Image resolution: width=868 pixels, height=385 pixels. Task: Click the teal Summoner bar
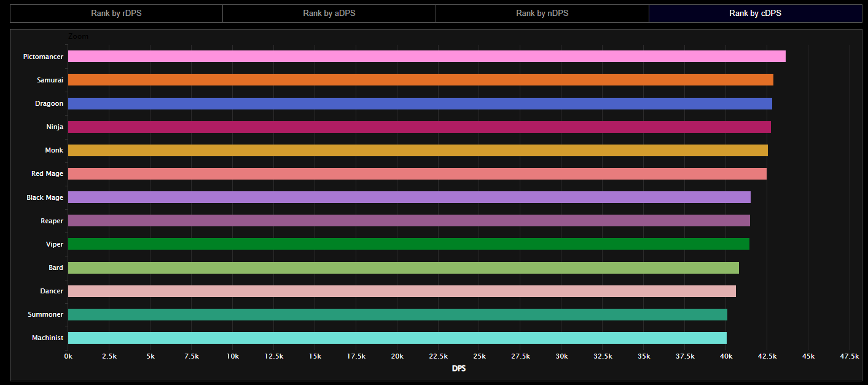click(x=397, y=314)
